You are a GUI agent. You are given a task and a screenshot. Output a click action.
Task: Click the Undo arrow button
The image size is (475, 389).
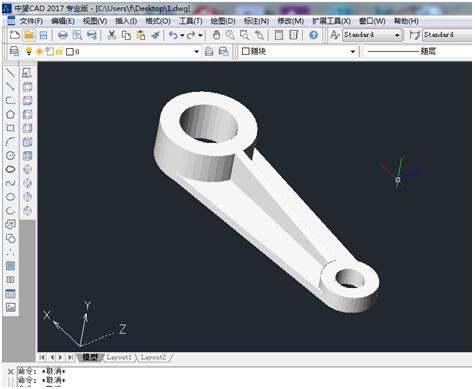pyautogui.click(x=173, y=35)
